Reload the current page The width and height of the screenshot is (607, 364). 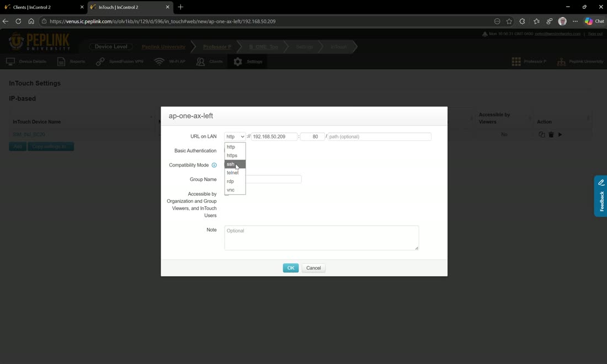pyautogui.click(x=18, y=22)
